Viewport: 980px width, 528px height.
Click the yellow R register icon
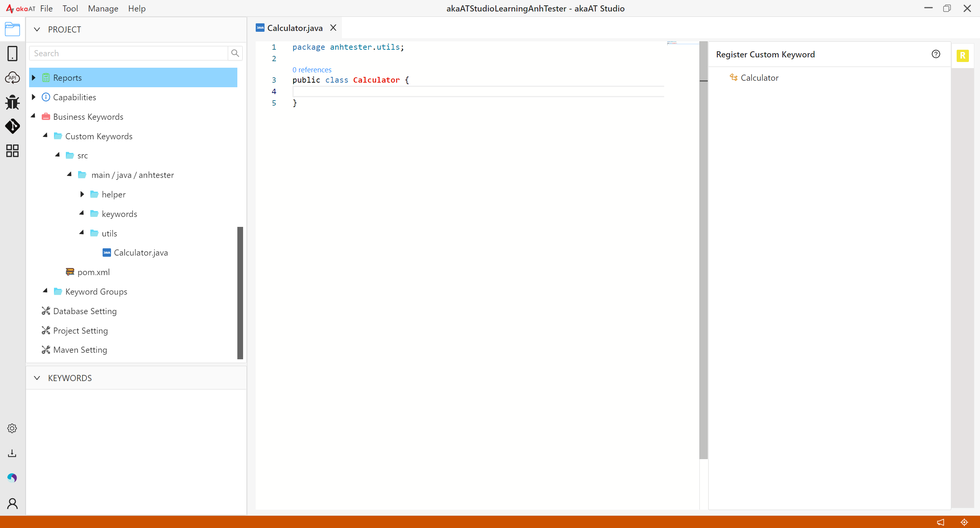[x=962, y=56]
